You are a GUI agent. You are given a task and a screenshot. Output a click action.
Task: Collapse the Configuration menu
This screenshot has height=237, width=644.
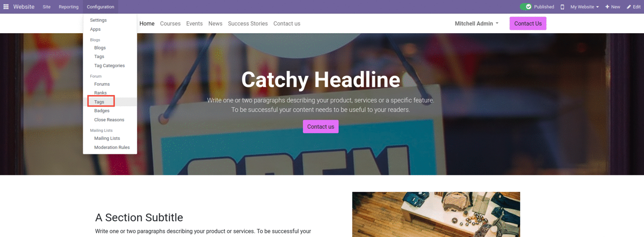tap(100, 7)
